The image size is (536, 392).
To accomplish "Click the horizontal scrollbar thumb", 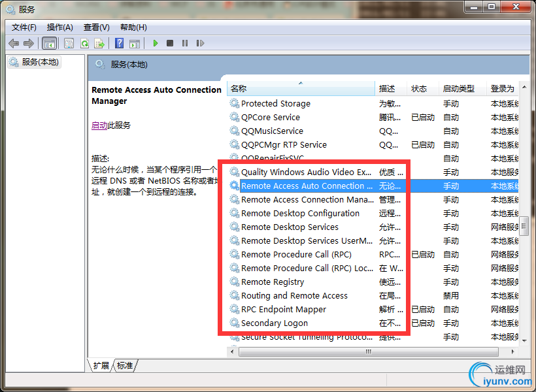I will 369,351.
